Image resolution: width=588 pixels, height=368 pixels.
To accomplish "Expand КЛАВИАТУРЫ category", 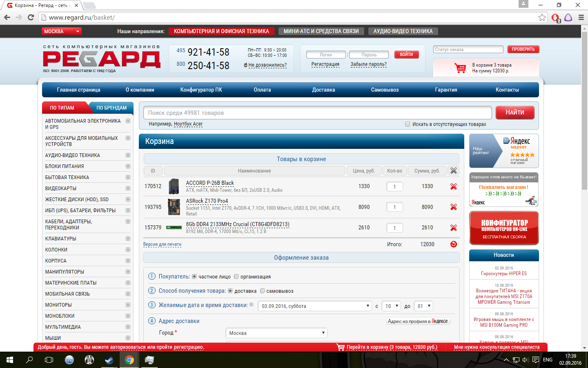I will click(128, 239).
